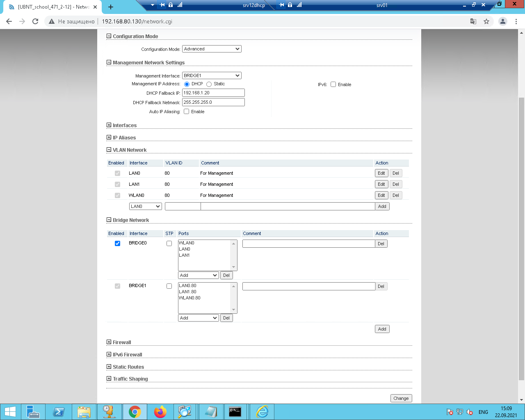
Task: Open the magnifier network tool in the taskbar
Action: click(185, 412)
